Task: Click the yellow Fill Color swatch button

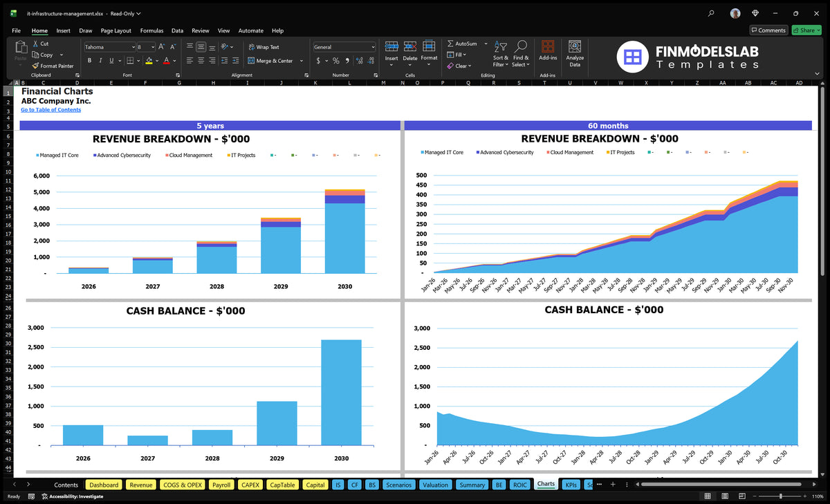Action: pos(149,61)
